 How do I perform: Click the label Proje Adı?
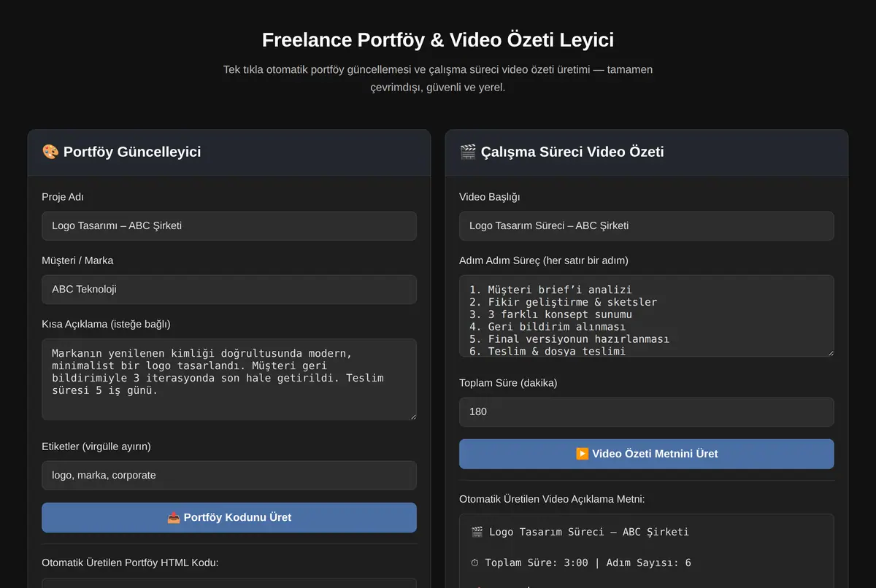coord(63,197)
